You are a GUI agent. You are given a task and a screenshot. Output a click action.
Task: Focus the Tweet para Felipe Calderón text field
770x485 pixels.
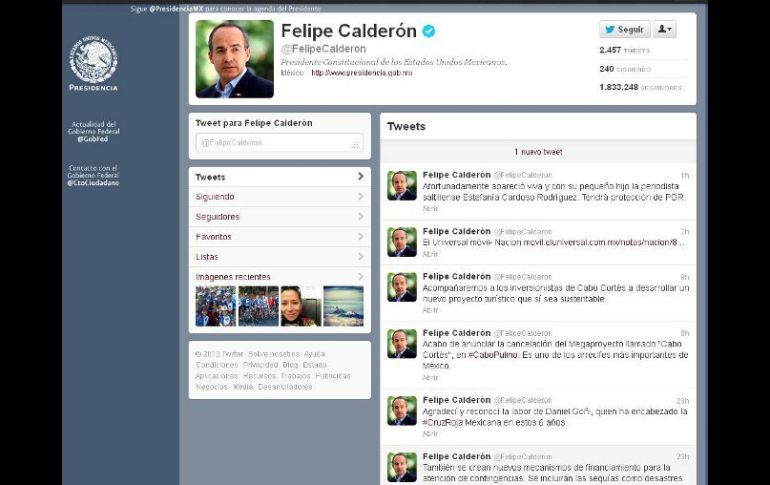[x=279, y=143]
